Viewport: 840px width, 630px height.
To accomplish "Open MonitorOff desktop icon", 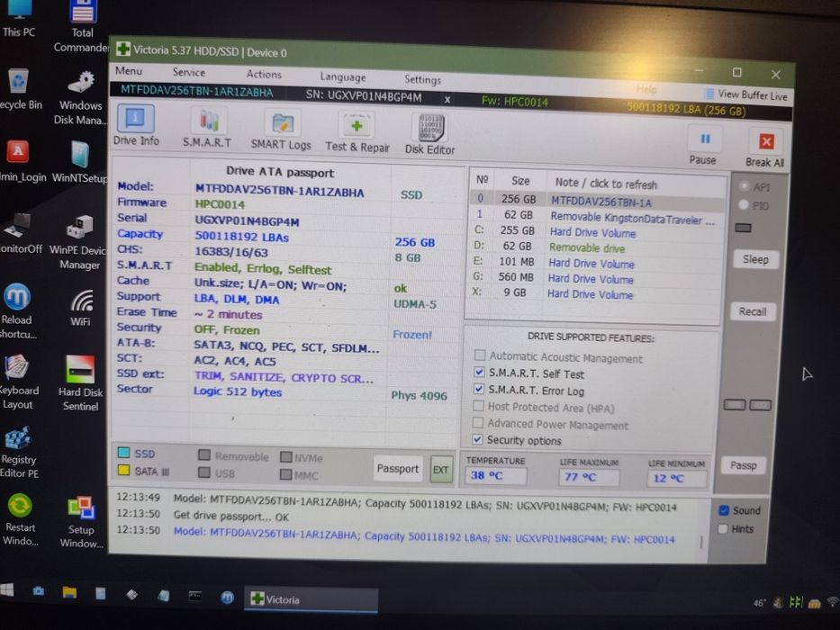I will pyautogui.click(x=19, y=234).
